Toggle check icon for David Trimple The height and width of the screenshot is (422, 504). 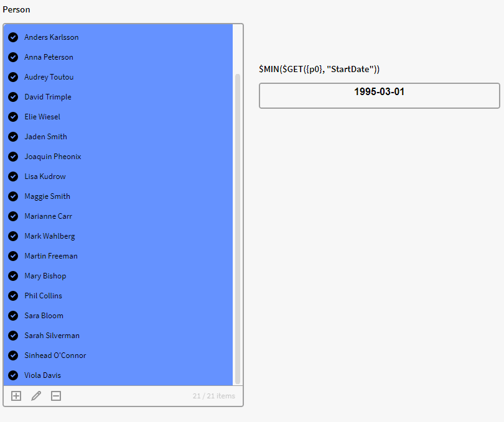13,97
